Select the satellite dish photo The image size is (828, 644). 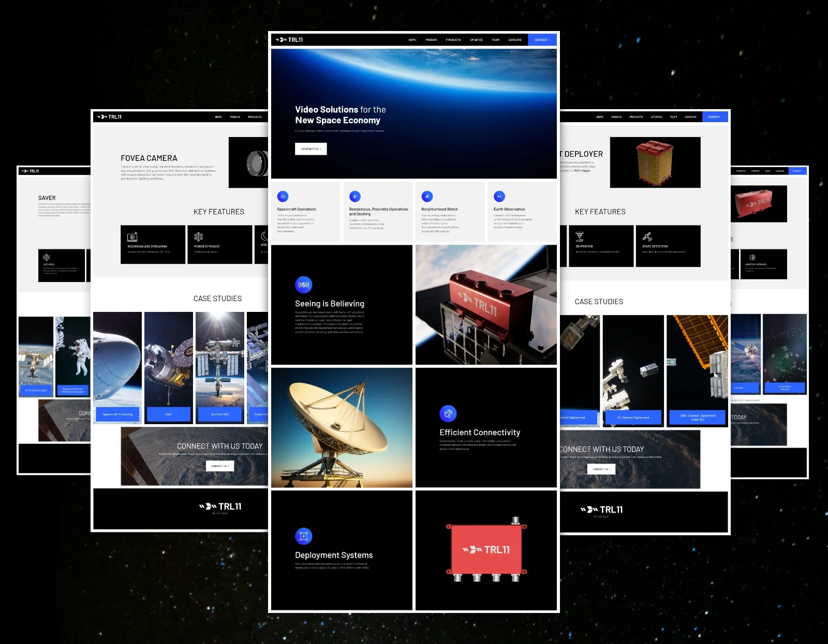342,427
